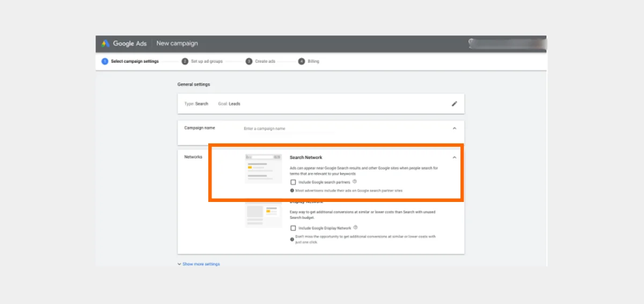Image resolution: width=644 pixels, height=304 pixels.
Task: Click the 'Campaign name' label
Action: (x=200, y=128)
